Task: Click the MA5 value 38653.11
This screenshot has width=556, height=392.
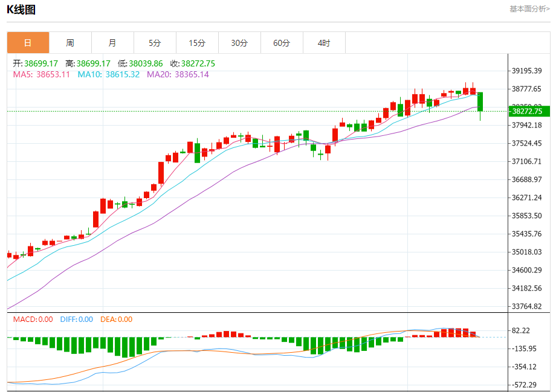Action: coord(53,74)
